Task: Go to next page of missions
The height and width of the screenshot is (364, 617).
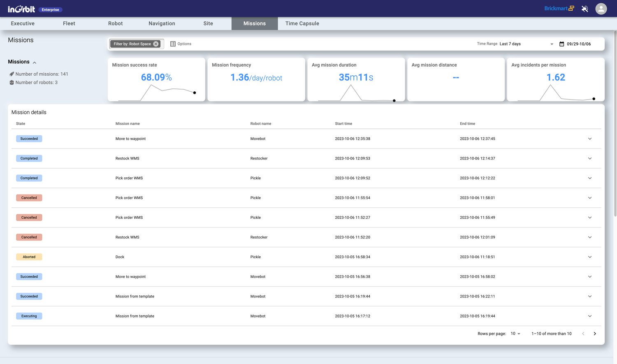Action: tap(595, 334)
